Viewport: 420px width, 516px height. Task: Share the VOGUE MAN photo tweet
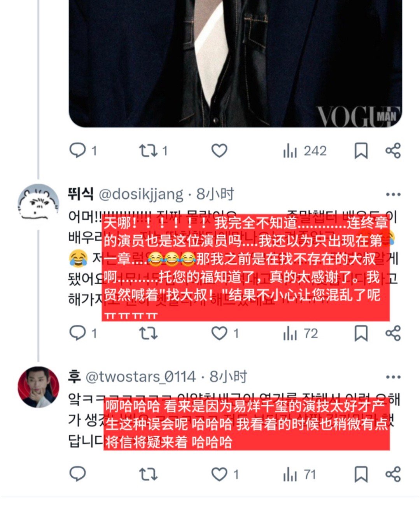click(x=393, y=150)
